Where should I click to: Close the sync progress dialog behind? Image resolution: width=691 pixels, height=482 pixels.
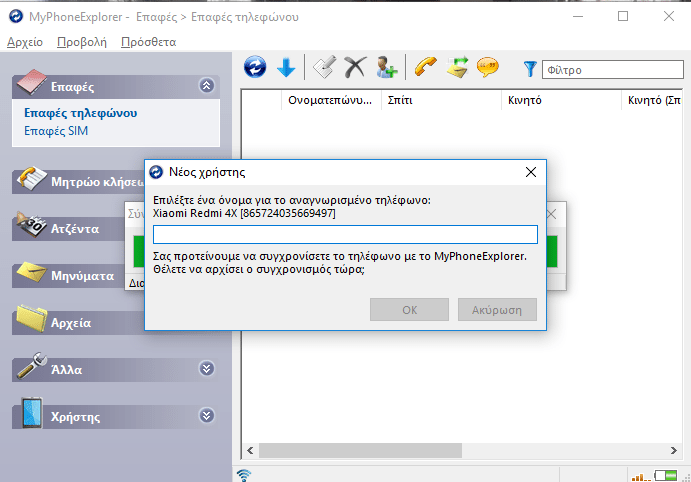point(552,215)
